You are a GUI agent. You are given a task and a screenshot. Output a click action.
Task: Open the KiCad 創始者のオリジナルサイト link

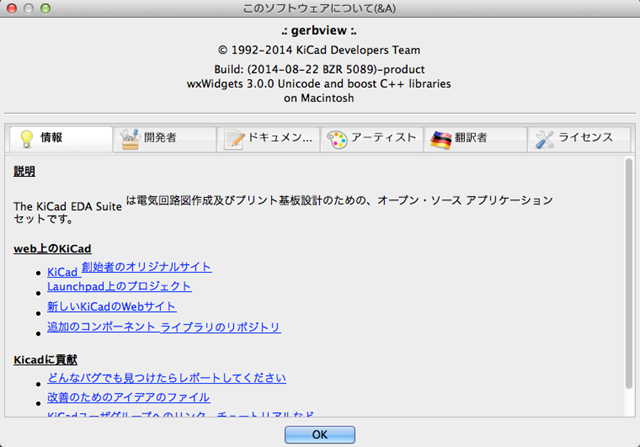[129, 269]
